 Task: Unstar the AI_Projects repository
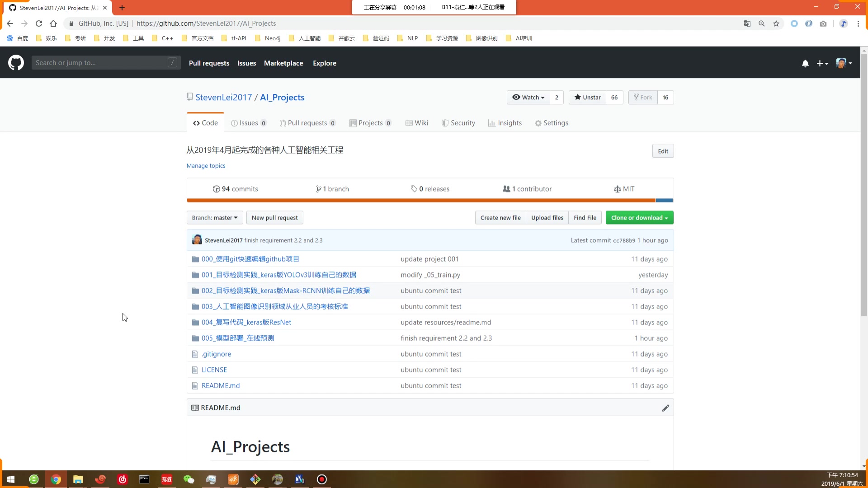[587, 98]
